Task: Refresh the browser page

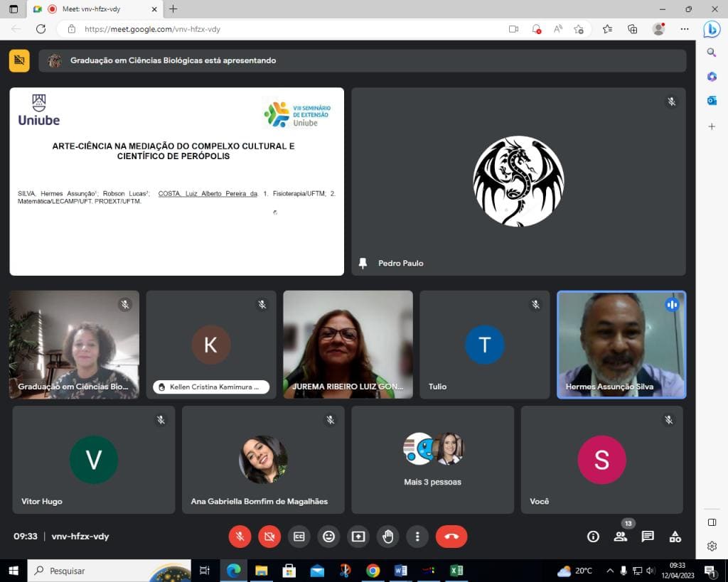Action: point(41,28)
